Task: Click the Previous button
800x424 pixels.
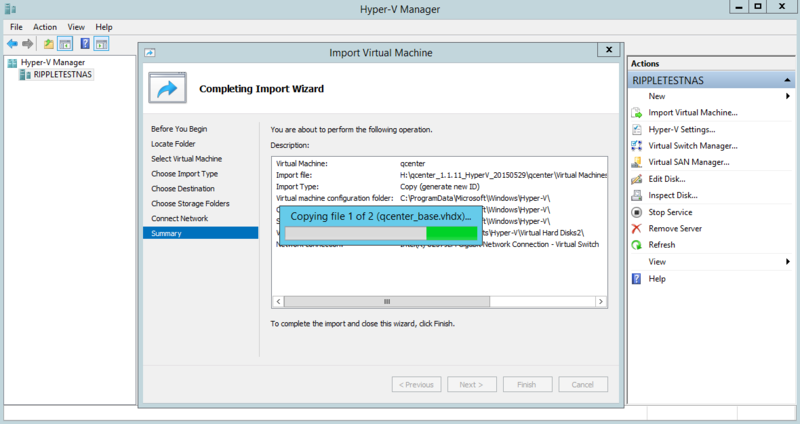Action: click(x=416, y=385)
